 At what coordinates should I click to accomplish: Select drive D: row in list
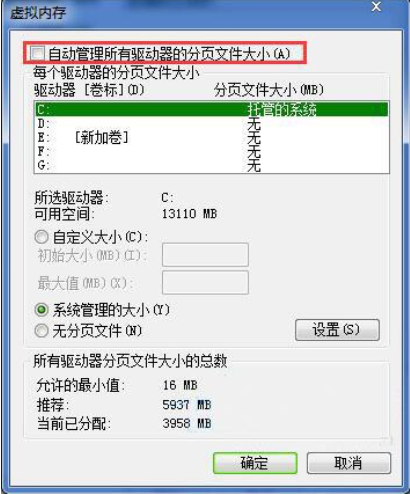212,124
